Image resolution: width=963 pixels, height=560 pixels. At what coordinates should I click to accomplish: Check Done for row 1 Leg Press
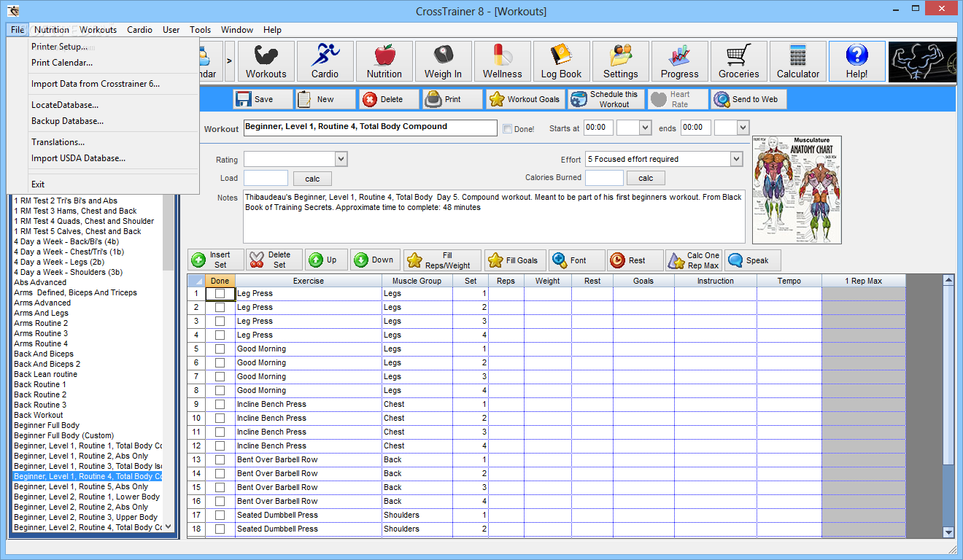click(220, 294)
